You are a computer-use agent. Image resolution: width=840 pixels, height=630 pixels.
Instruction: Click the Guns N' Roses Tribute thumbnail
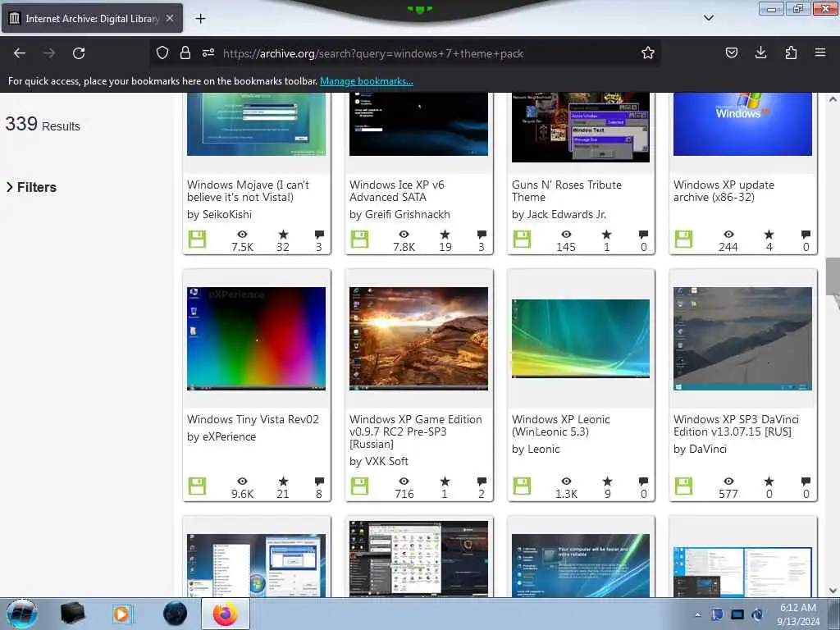[581, 127]
